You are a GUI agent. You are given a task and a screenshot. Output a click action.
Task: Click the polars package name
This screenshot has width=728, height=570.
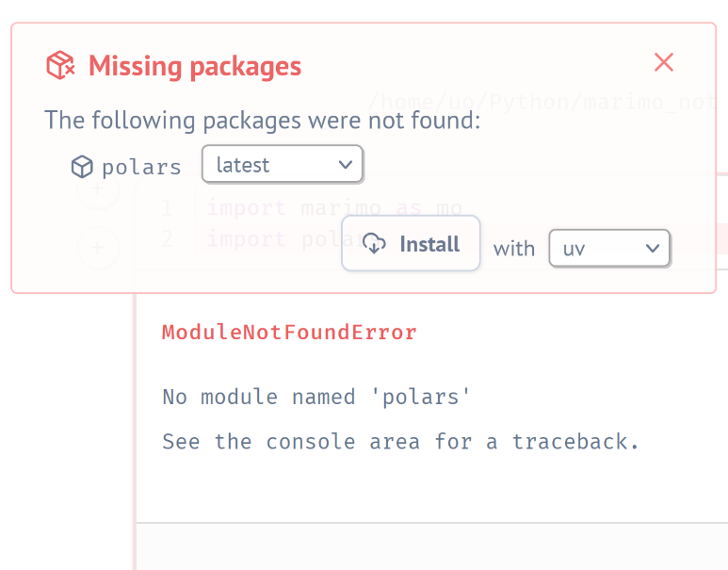point(141,168)
